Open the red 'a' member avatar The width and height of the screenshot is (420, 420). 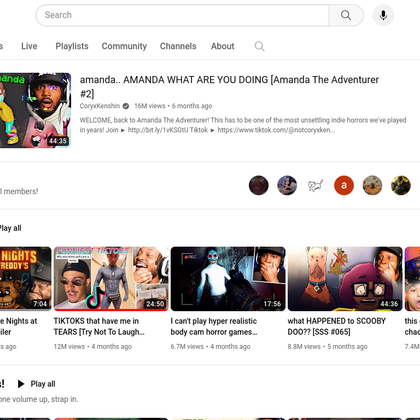click(344, 185)
